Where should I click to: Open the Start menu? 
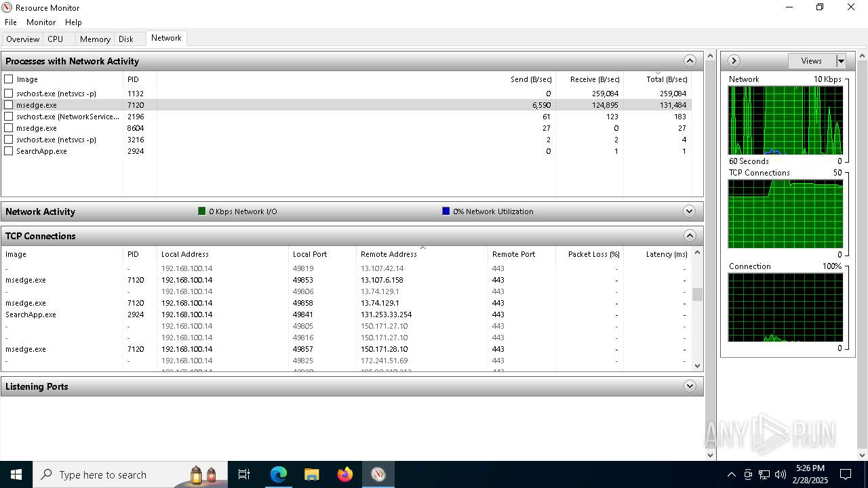tap(16, 474)
